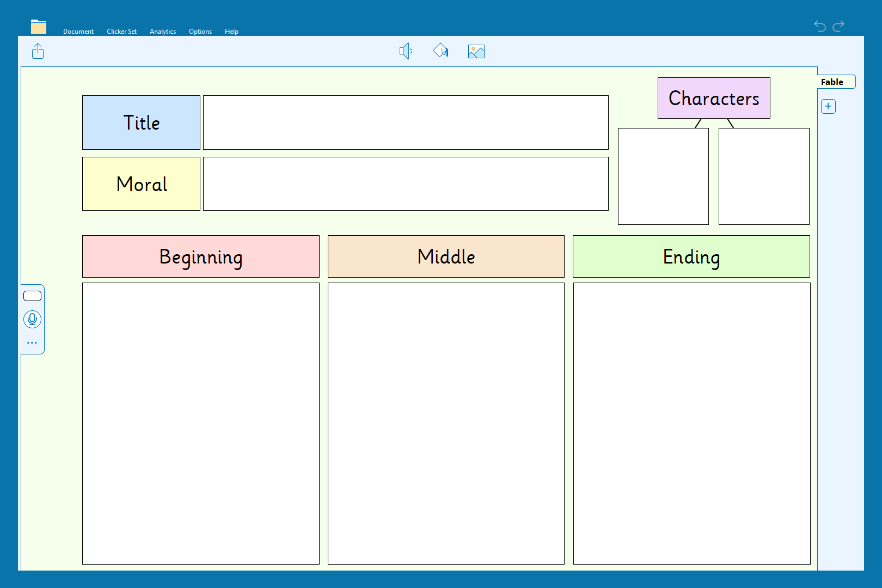The height and width of the screenshot is (588, 882).
Task: Open the Options menu
Action: coord(200,32)
